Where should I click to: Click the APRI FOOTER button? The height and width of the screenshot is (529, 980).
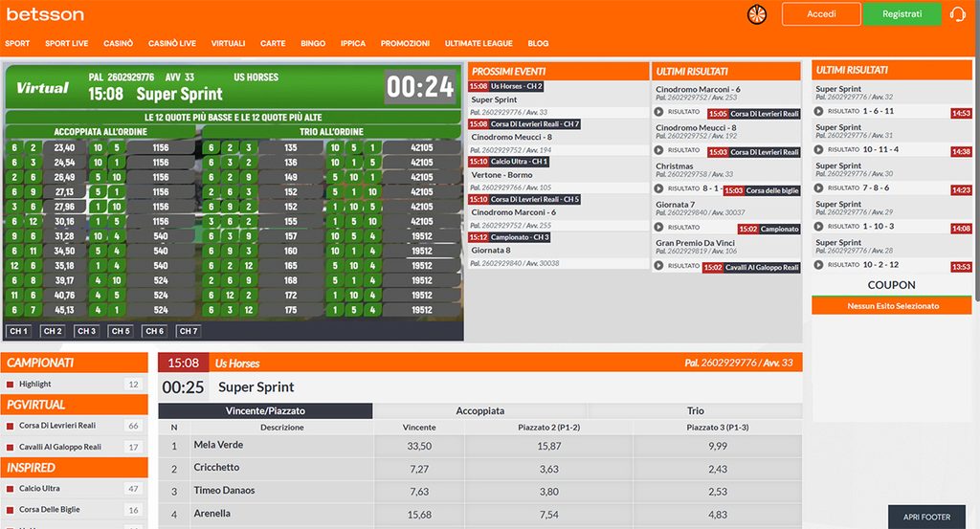click(x=926, y=518)
